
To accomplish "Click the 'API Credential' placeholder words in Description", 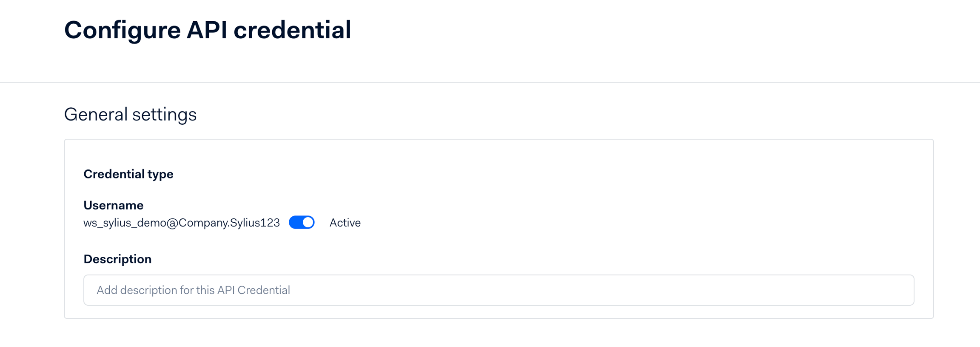I will 254,290.
